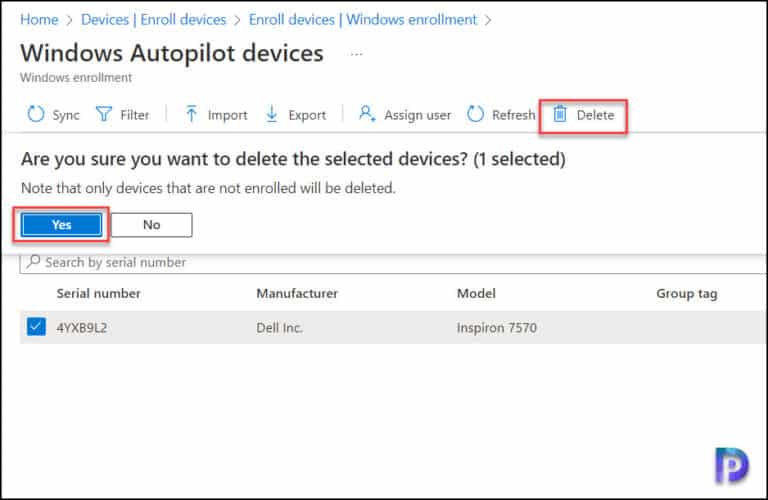Open Devices | Enroll devices breadcrumb

coord(153,20)
